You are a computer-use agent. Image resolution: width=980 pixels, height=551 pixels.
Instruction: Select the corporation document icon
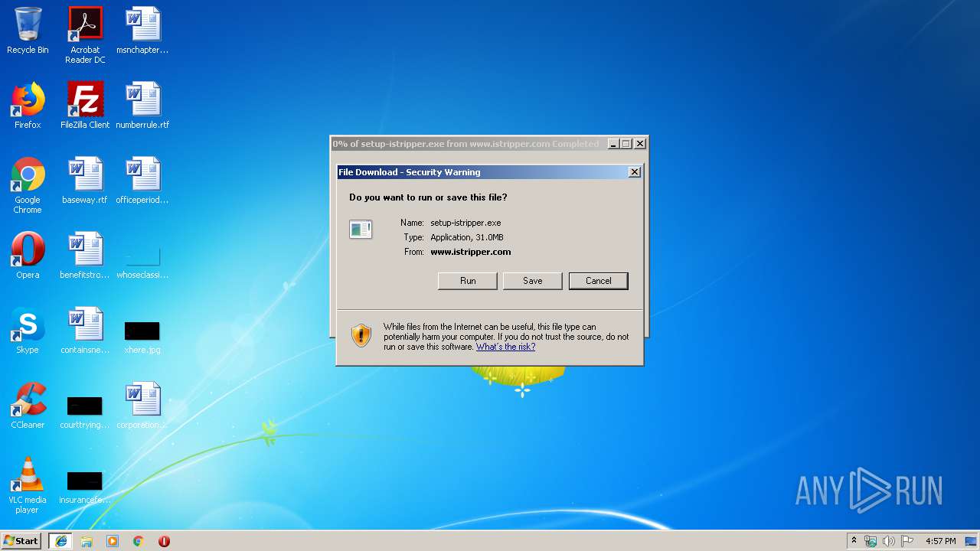(142, 406)
